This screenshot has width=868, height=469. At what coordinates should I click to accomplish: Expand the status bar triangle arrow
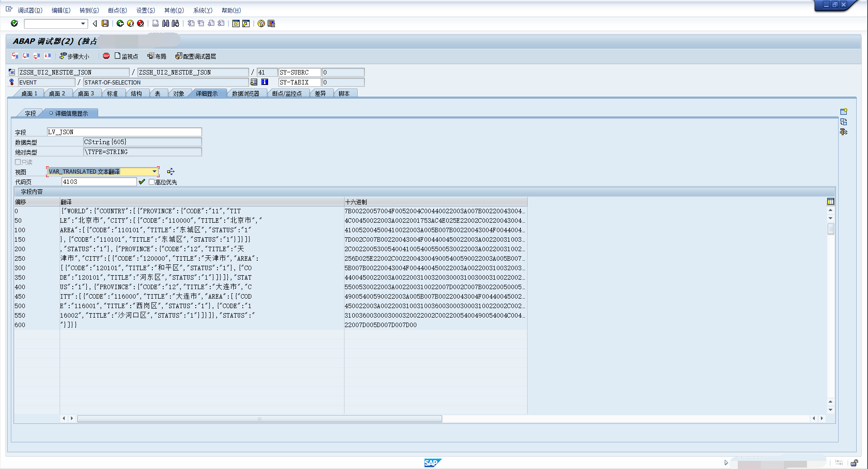(726, 463)
